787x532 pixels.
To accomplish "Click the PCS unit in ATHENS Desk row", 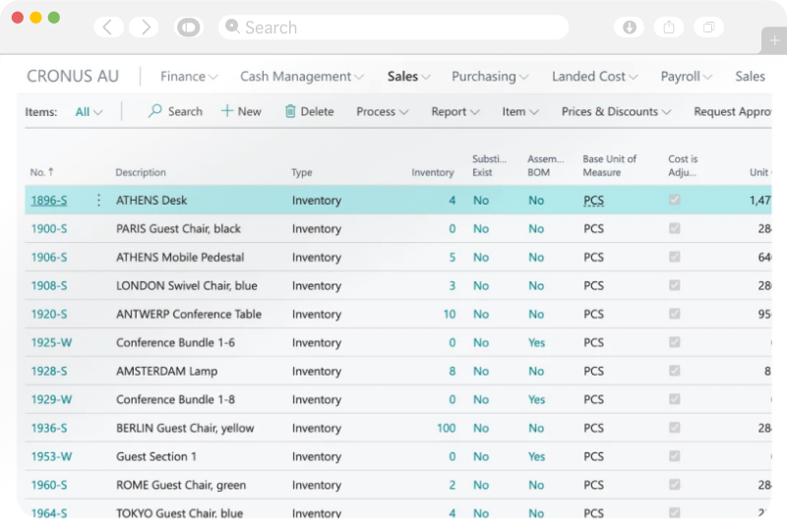I will [593, 201].
